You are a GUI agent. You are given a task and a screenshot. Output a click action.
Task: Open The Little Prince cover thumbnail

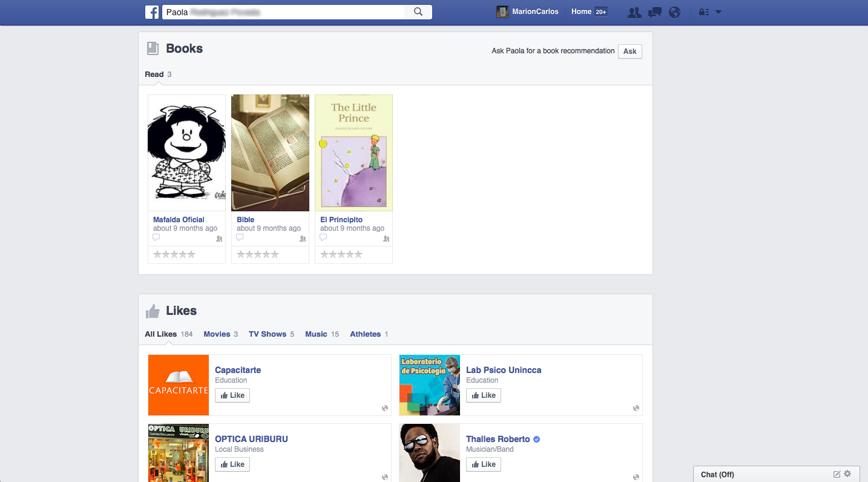(353, 153)
